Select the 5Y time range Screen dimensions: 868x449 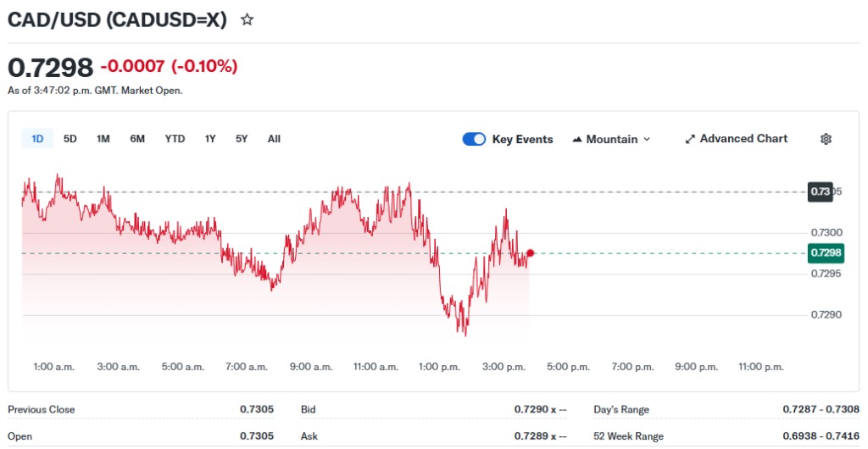click(242, 139)
